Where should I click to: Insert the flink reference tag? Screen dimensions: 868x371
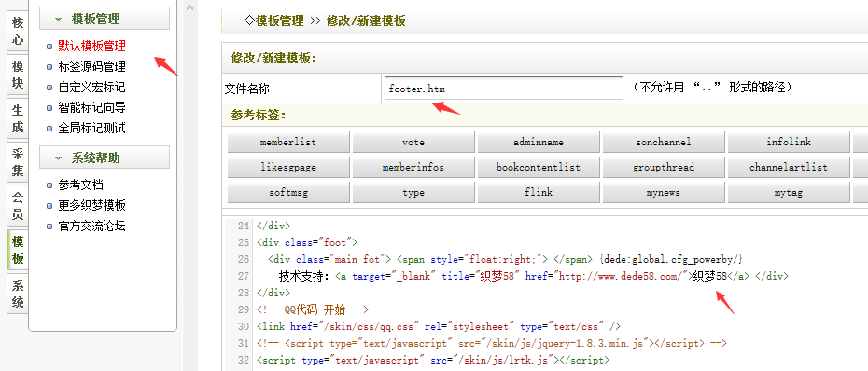(539, 192)
